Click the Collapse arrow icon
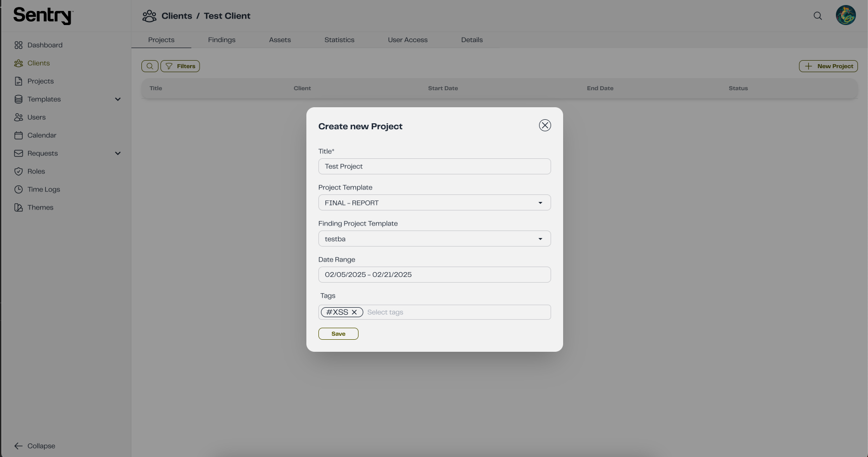The width and height of the screenshot is (868, 457). 19,446
